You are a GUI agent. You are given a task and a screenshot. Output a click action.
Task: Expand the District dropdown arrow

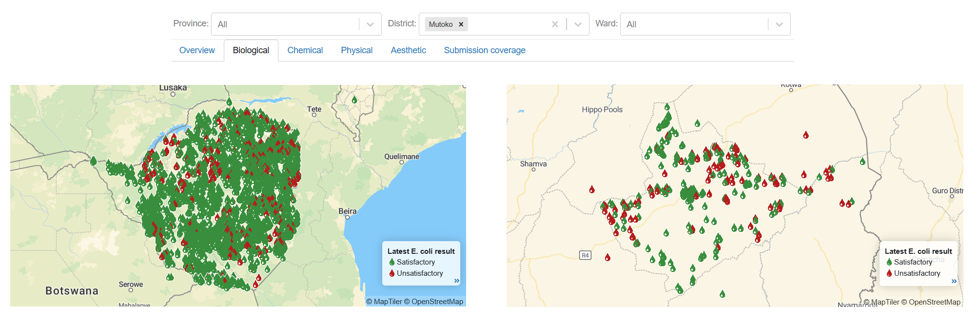[578, 24]
